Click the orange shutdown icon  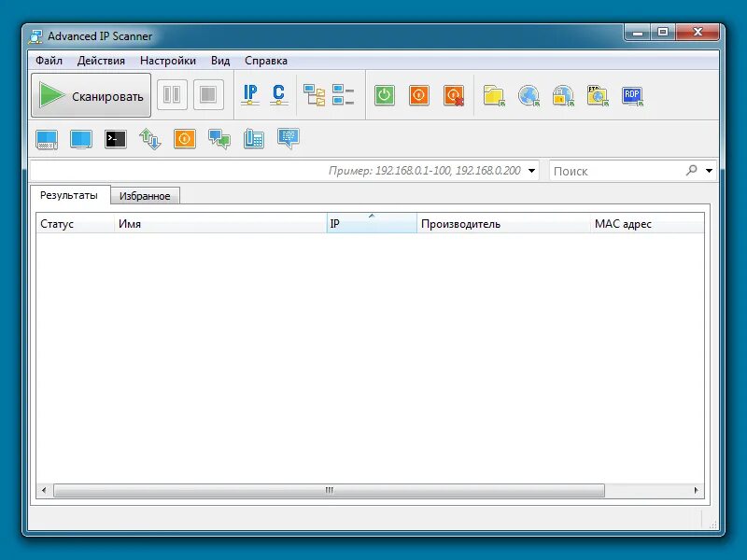pyautogui.click(x=418, y=95)
